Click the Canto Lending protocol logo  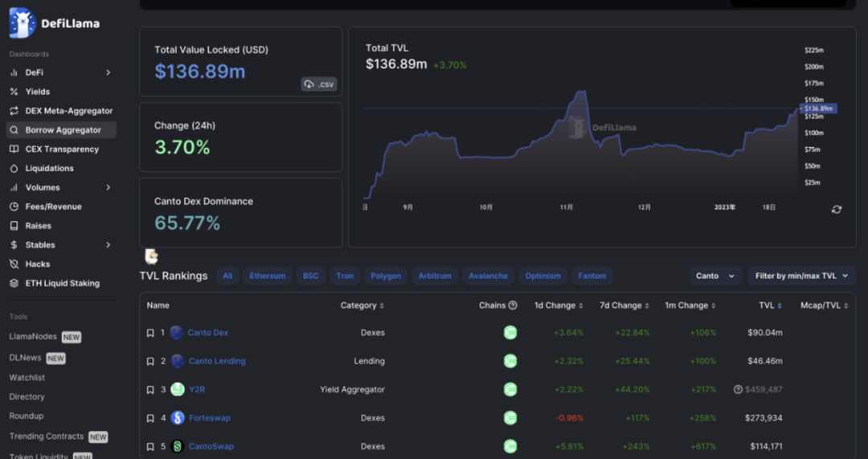[x=177, y=361]
